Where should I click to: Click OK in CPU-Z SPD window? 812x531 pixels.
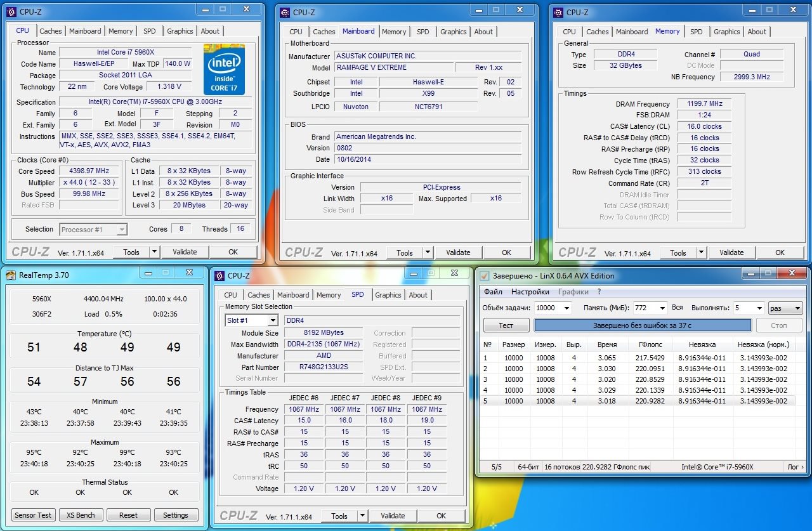(441, 516)
